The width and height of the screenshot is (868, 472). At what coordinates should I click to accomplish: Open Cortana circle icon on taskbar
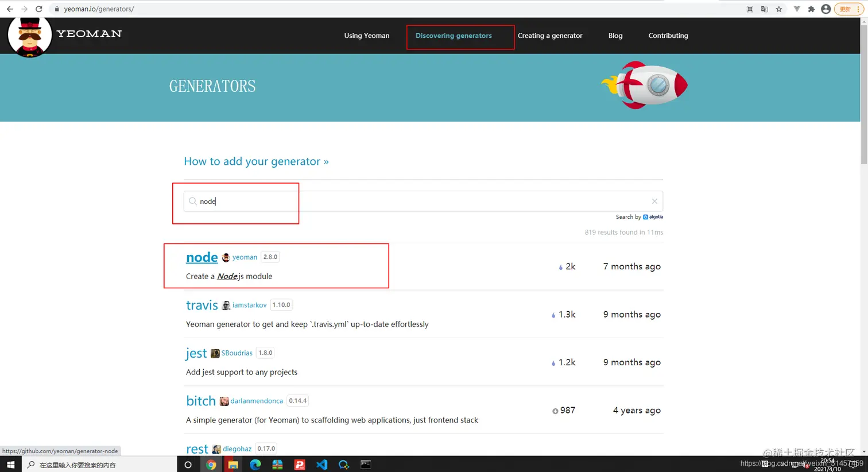(188, 465)
